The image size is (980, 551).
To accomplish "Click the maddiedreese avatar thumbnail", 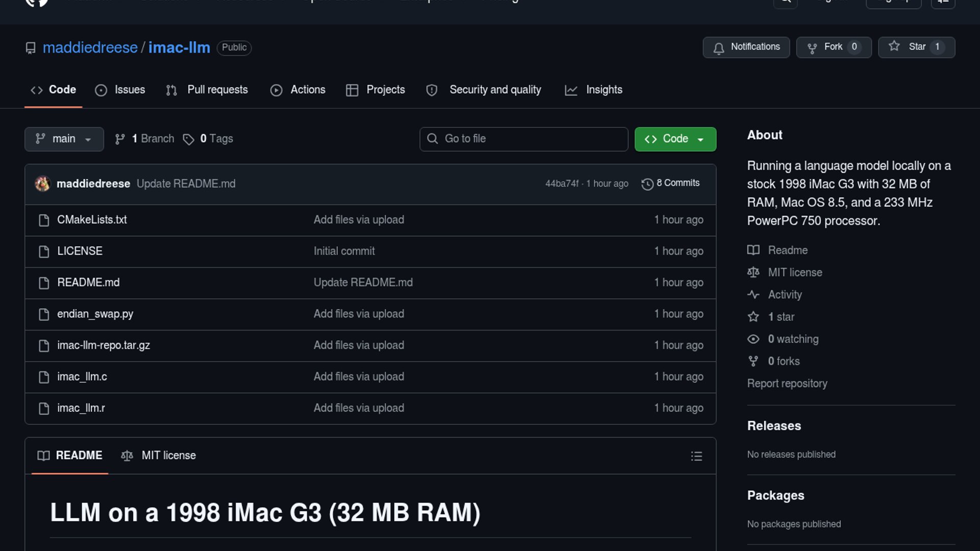I will pyautogui.click(x=42, y=184).
